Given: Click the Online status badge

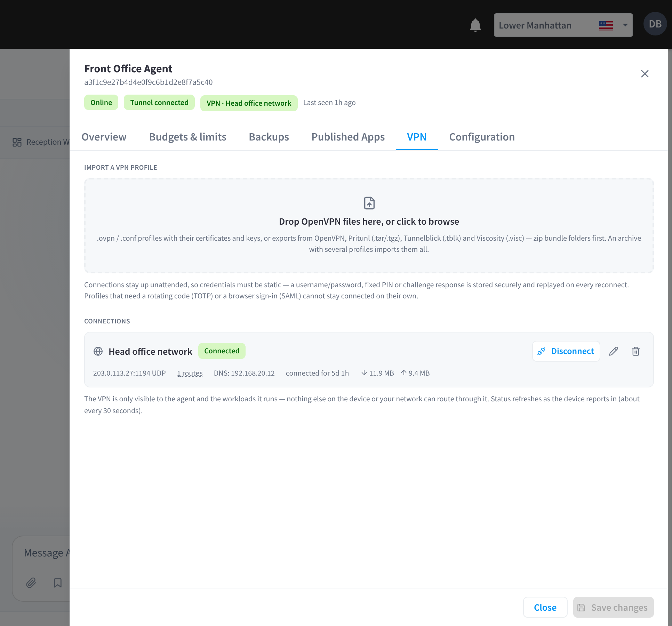Looking at the screenshot, I should click(101, 103).
